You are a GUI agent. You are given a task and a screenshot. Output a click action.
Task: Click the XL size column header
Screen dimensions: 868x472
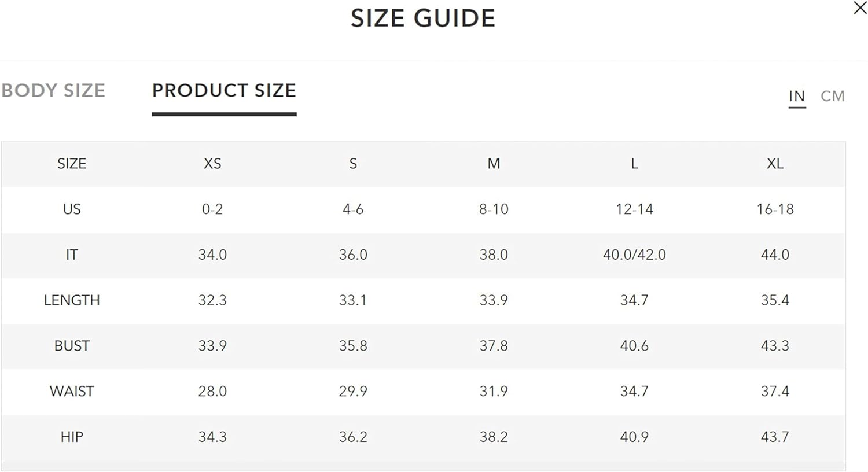775,164
